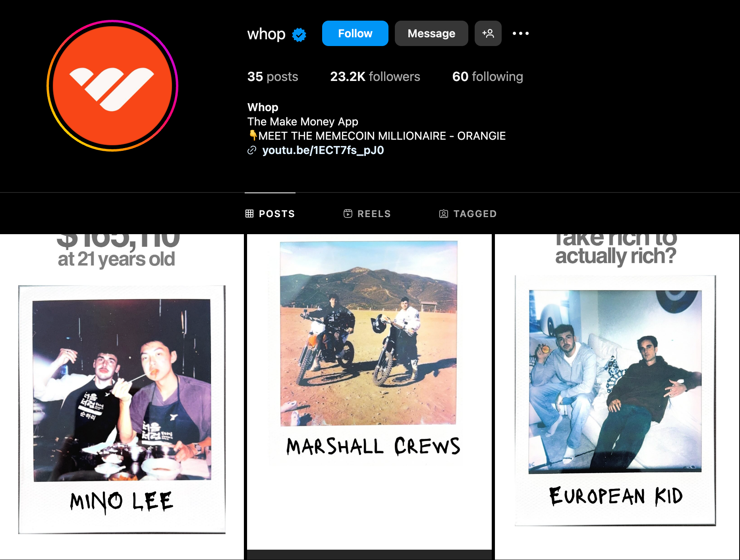Viewport: 740px width, 560px height.
Task: Click the link chain icon in bio
Action: pos(252,150)
